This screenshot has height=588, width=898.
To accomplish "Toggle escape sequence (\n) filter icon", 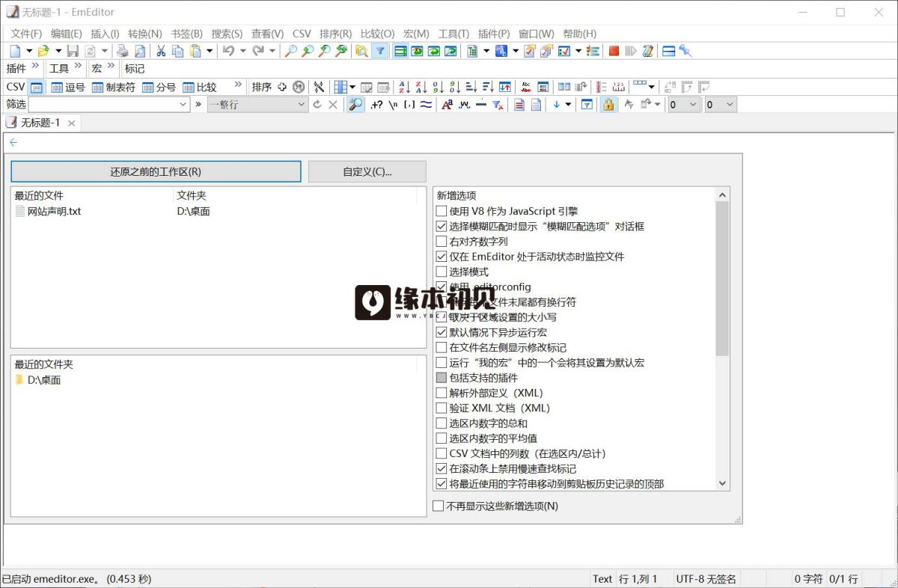I will click(x=393, y=105).
